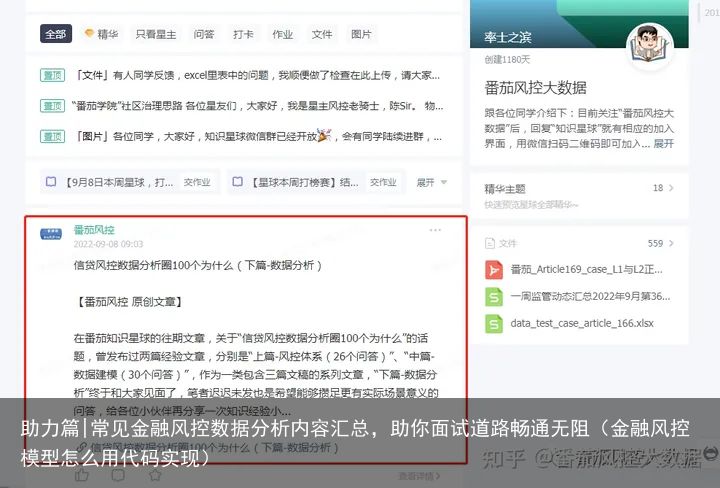Click the 9月8日本周星球 assignment icon
Viewport: 720px width, 488px height.
click(51, 182)
